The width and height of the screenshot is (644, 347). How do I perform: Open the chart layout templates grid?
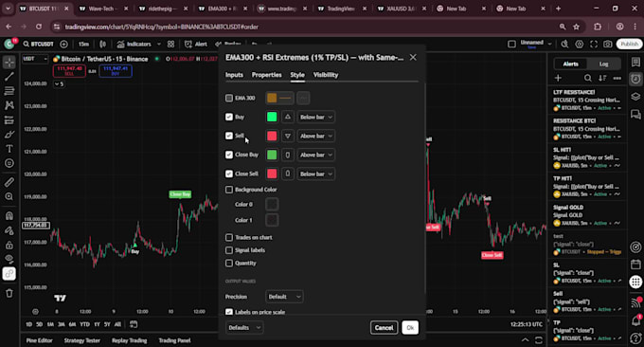coord(170,44)
